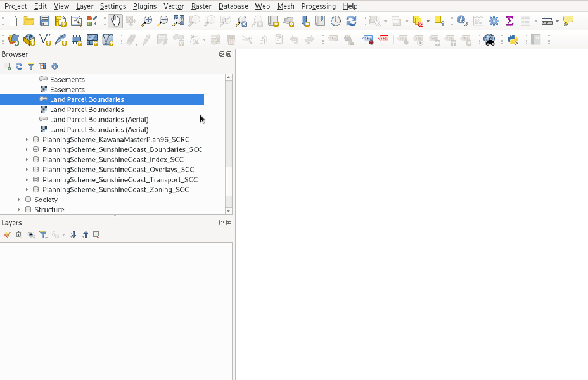Select Land Parcel Boundaries (Aerial) raster item

(99, 129)
